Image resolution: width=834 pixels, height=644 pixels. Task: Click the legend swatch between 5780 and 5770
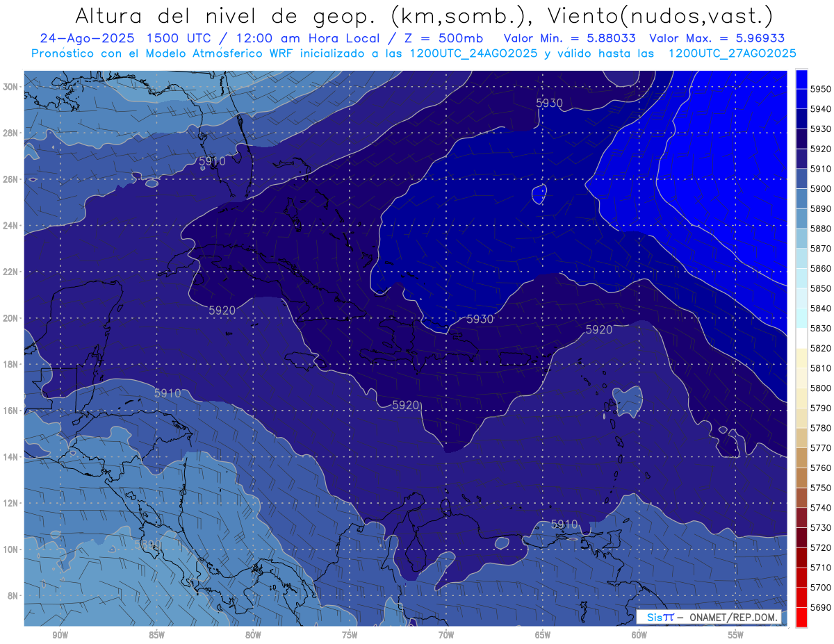pyautogui.click(x=801, y=438)
